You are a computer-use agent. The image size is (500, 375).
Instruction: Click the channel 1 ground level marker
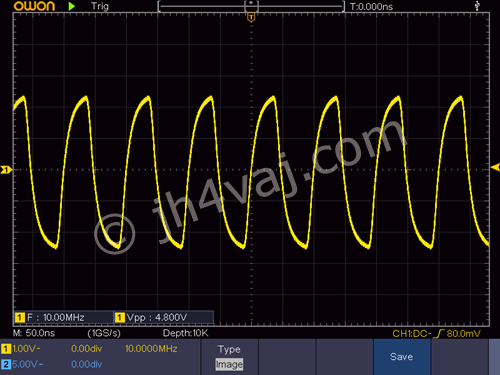coord(6,170)
